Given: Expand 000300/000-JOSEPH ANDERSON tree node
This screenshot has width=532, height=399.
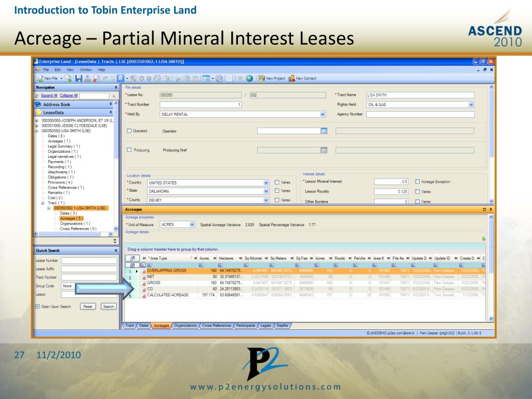Looking at the screenshot, I should click(37, 121).
